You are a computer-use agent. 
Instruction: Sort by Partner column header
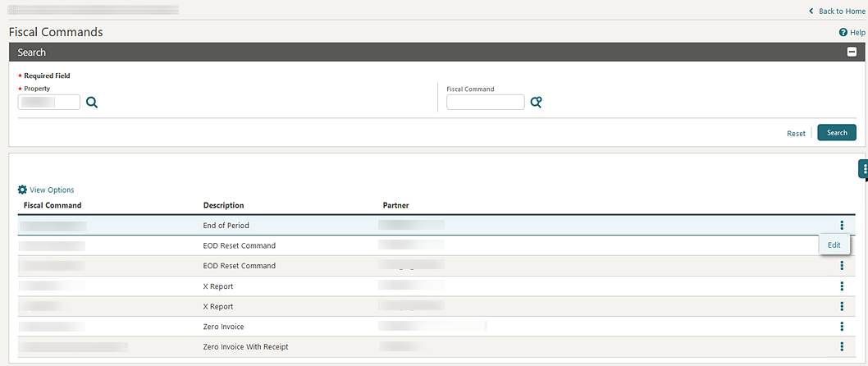click(395, 205)
